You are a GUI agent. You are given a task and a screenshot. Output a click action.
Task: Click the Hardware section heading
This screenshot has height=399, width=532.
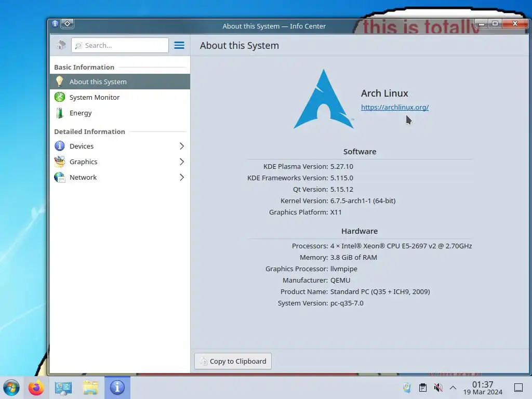[x=360, y=231]
